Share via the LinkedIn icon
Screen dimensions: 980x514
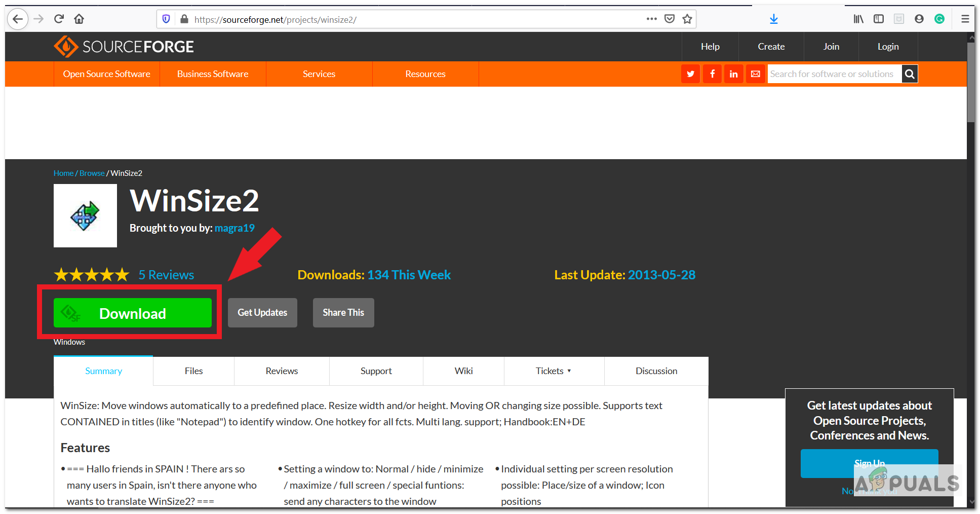click(x=733, y=74)
